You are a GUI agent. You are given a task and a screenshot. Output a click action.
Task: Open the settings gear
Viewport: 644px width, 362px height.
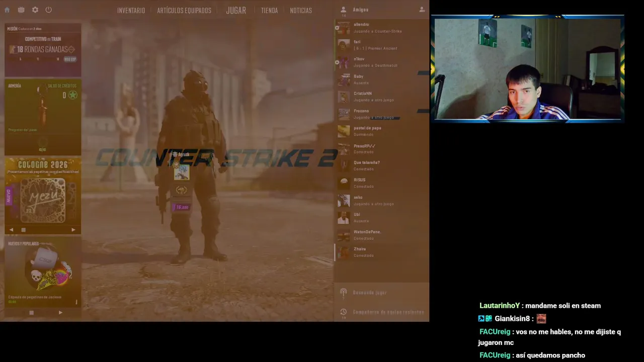tap(35, 10)
